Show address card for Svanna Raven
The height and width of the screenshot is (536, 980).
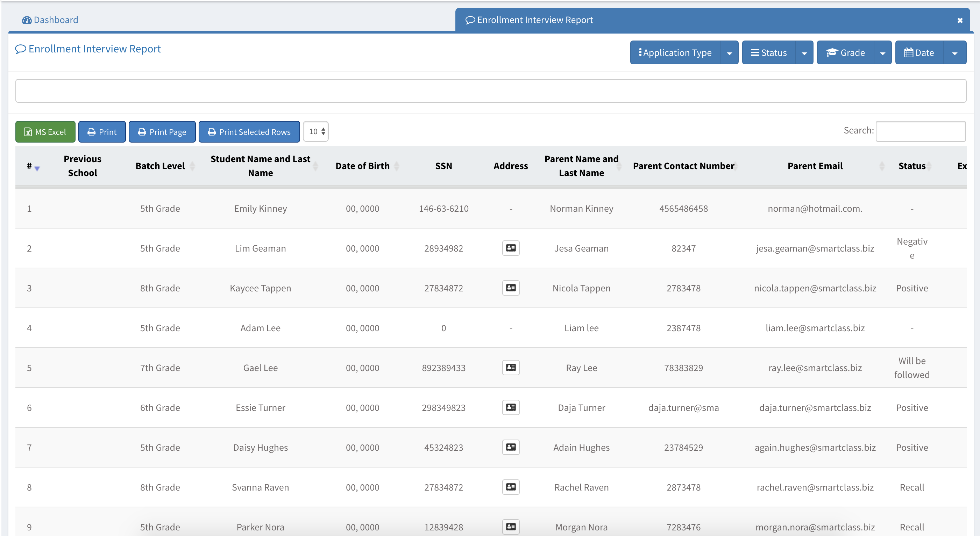[x=511, y=487]
